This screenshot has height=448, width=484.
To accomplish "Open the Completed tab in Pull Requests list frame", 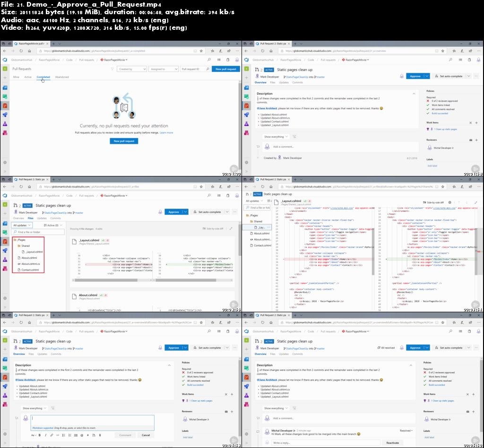I will [43, 77].
